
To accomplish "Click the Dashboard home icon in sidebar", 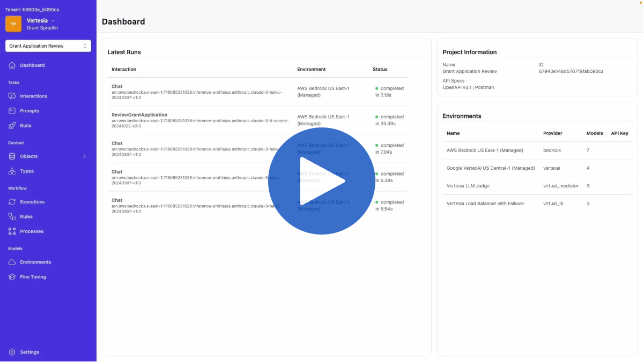I will 12,65.
